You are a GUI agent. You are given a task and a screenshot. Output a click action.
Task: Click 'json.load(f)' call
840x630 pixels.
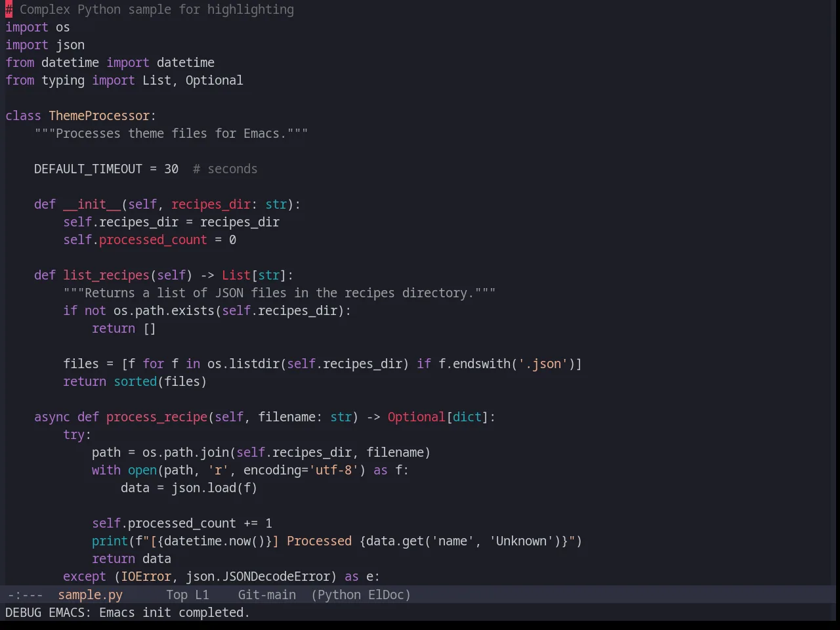pyautogui.click(x=215, y=488)
